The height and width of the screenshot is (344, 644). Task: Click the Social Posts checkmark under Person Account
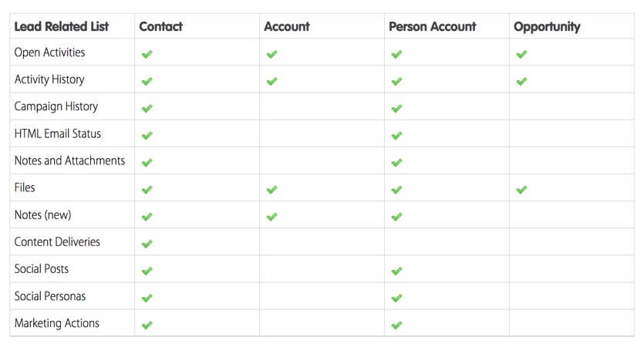396,271
